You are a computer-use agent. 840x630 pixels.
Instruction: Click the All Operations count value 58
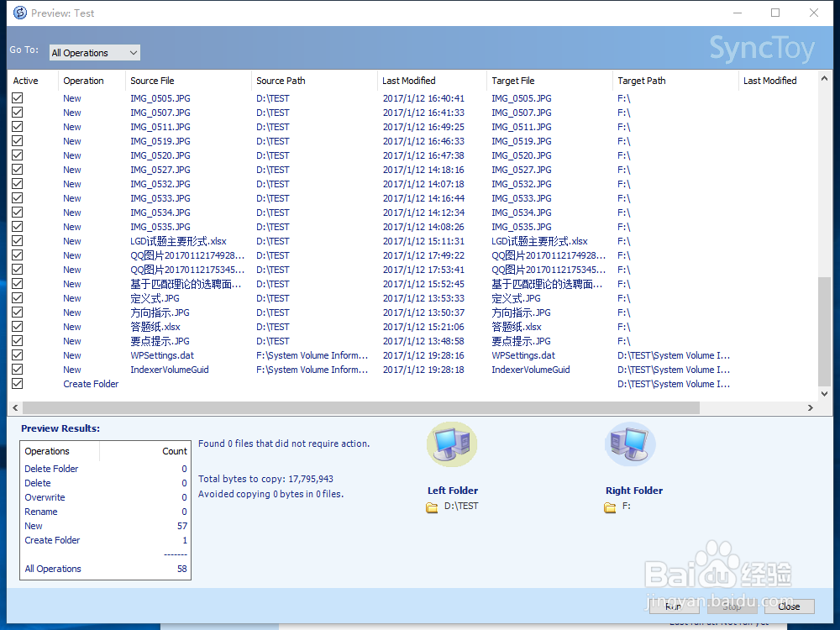[x=182, y=569]
